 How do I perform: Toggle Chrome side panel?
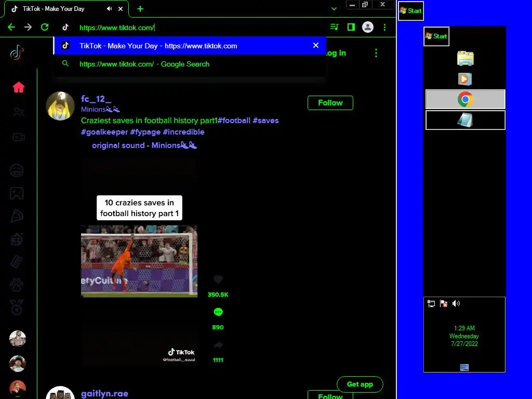(x=351, y=27)
